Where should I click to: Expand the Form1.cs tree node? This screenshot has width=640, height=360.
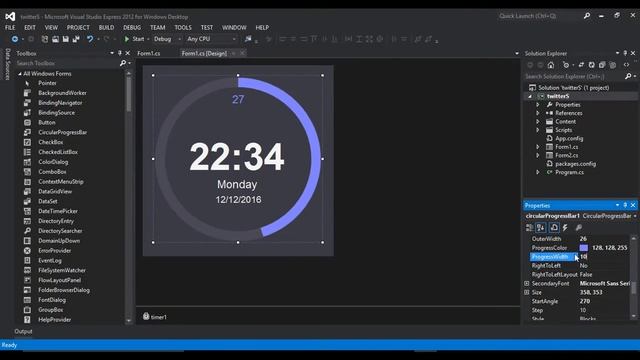[x=538, y=147]
